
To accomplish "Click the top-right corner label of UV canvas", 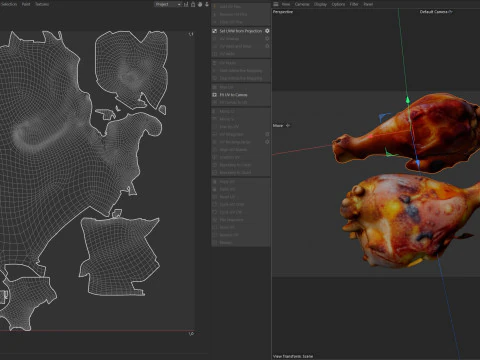I will tap(191, 34).
